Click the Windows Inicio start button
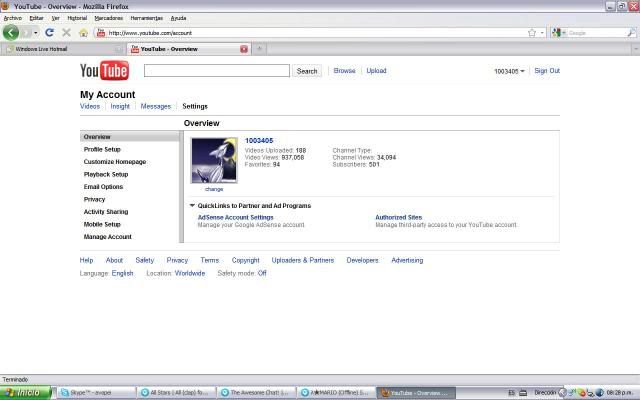The width and height of the screenshot is (640, 400). [24, 393]
